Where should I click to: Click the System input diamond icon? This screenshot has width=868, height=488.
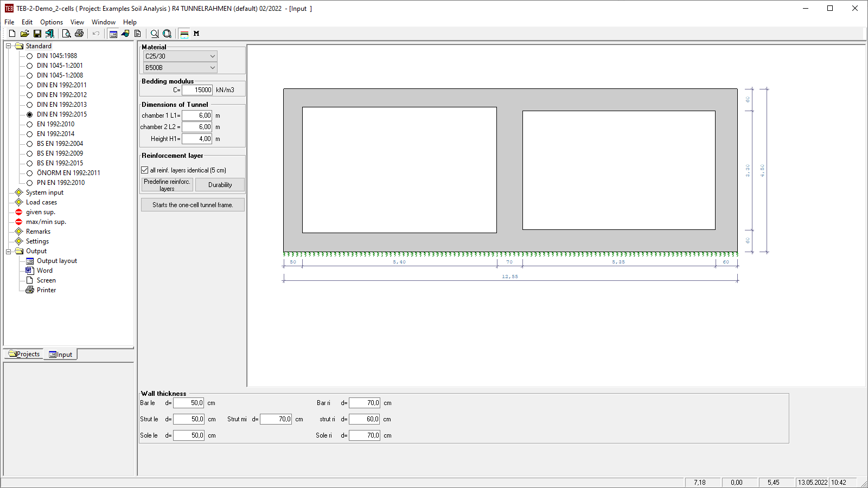click(x=19, y=192)
